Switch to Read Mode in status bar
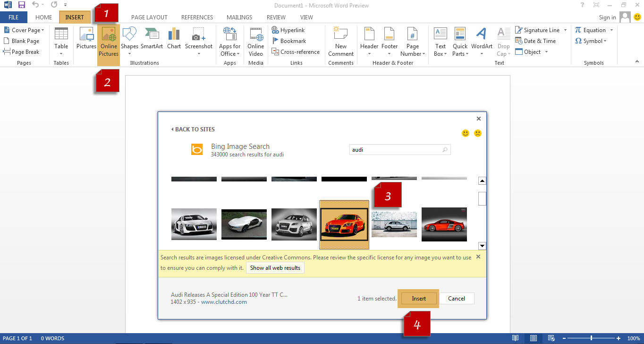Image resolution: width=644 pixels, height=344 pixels. (x=516, y=338)
